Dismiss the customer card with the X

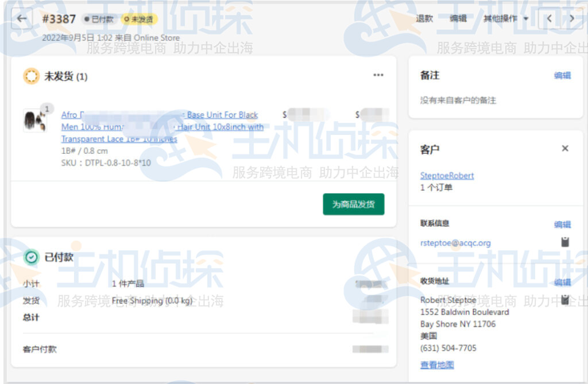(x=565, y=148)
